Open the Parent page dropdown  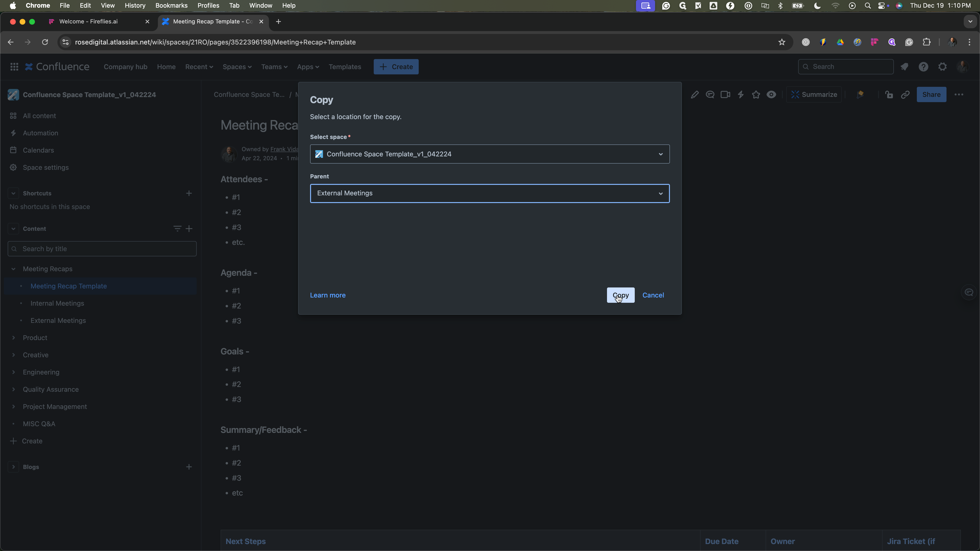(x=490, y=193)
